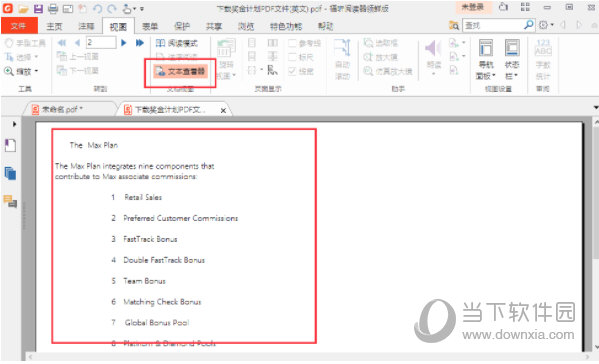599x364 pixels.
Task: Click the folder search icon beside the find box
Action: point(454,26)
